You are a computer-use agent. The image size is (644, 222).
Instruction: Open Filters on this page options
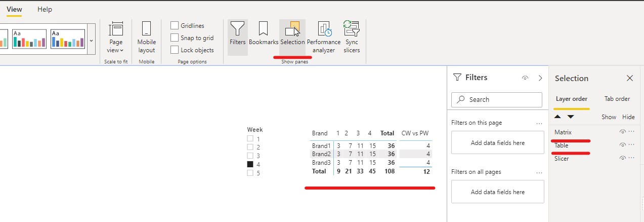(x=539, y=123)
